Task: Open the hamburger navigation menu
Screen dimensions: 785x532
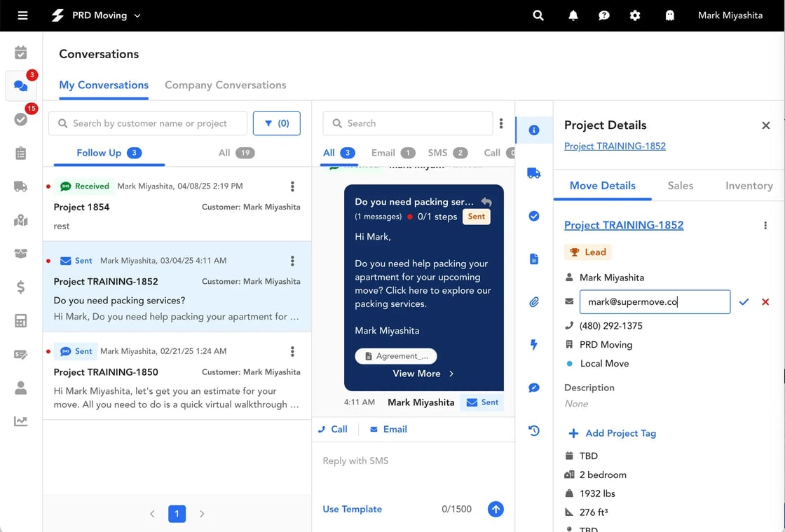Action: coord(22,15)
